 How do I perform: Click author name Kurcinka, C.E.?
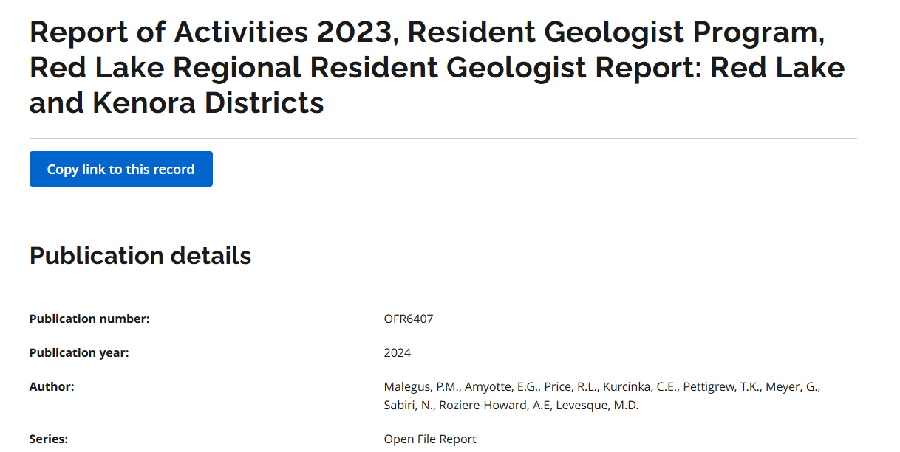640,387
